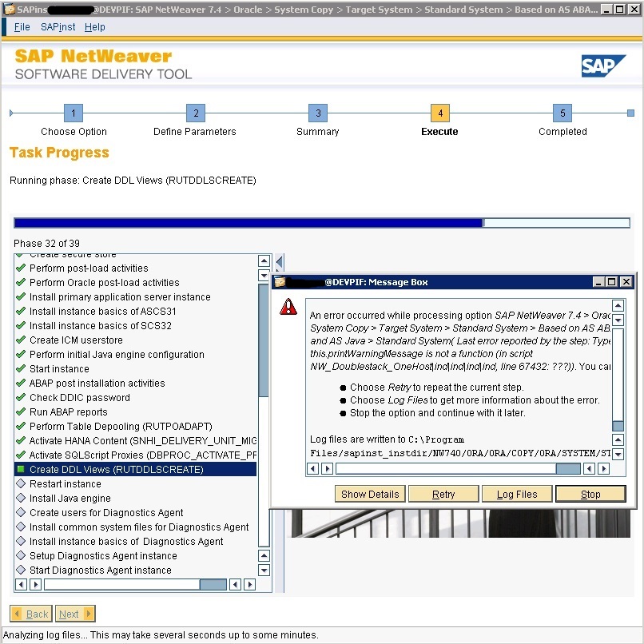Click Retry in the Message Box
Screen dimensions: 644x644
(443, 494)
